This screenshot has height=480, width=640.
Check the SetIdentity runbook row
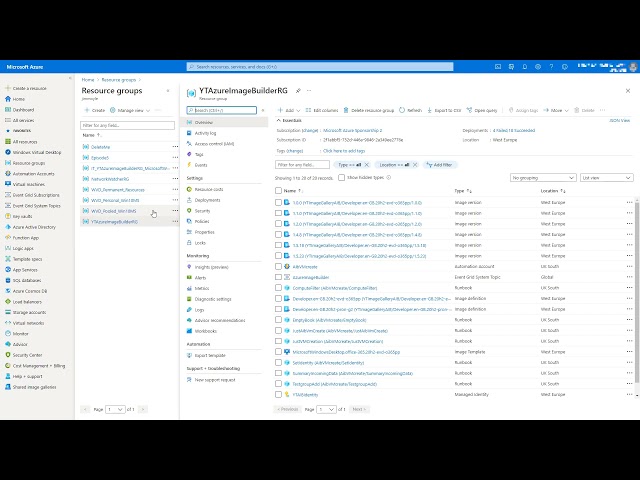[x=278, y=362]
